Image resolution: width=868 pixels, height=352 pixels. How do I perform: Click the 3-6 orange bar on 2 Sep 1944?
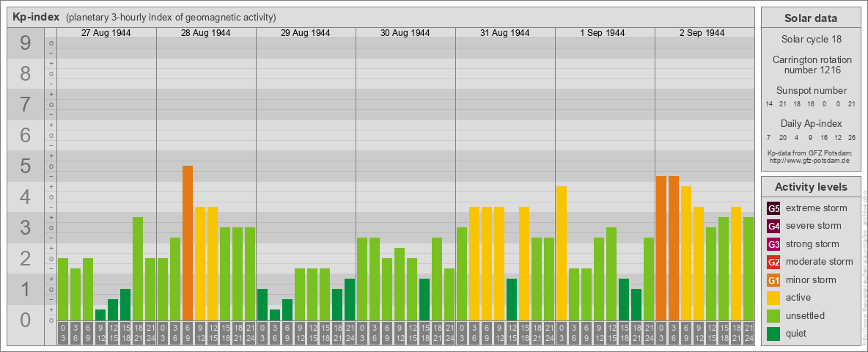[x=673, y=248]
